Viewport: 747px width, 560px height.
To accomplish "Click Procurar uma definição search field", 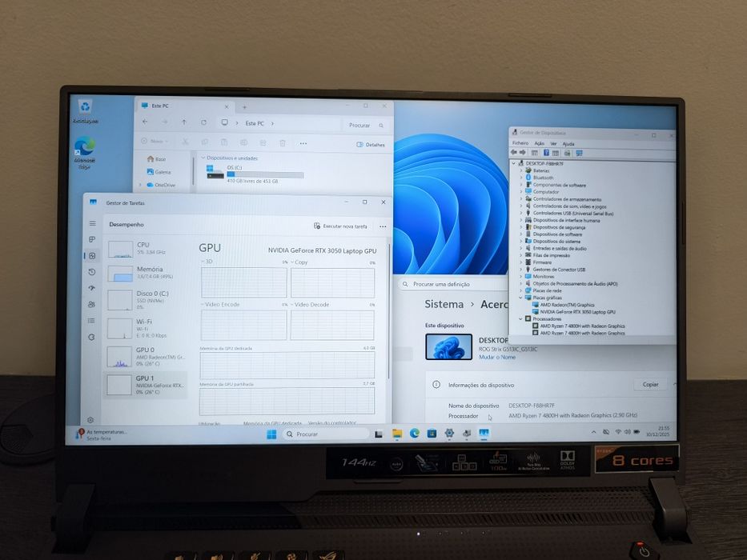I will point(452,284).
